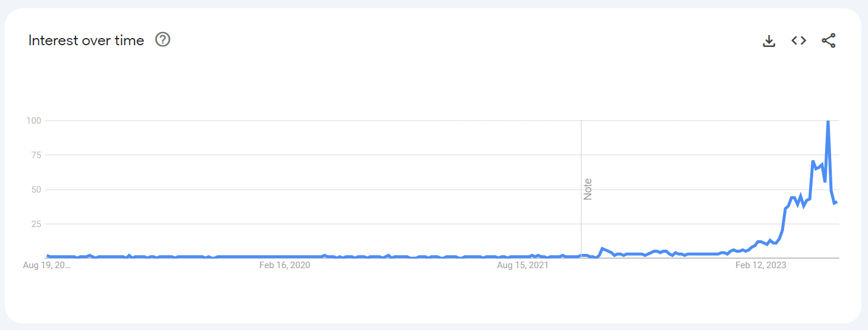The height and width of the screenshot is (330, 868).
Task: Open the help tooltip beside Interest over time
Action: [x=162, y=40]
